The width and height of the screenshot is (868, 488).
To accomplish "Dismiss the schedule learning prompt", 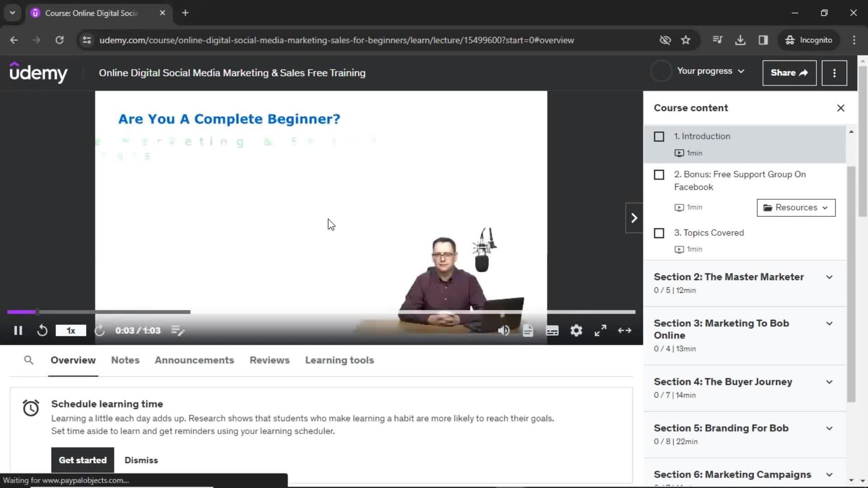I will click(x=142, y=460).
